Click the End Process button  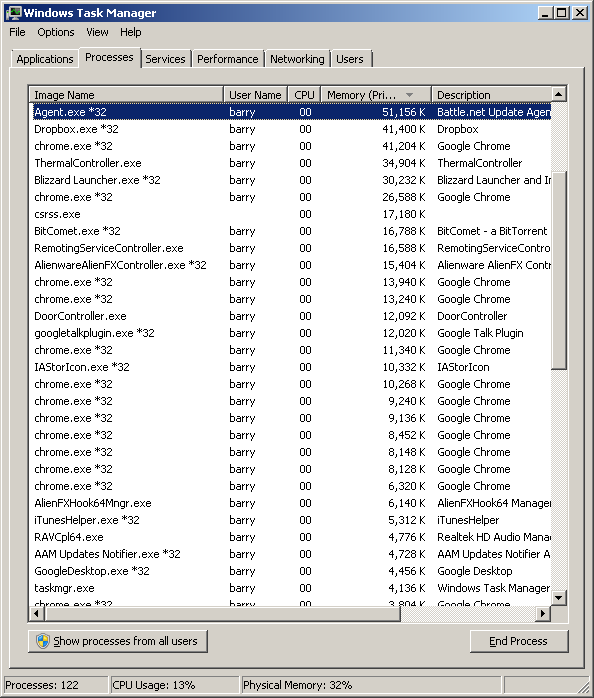pos(519,641)
